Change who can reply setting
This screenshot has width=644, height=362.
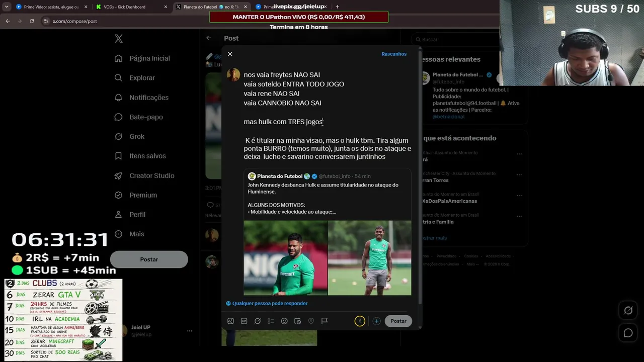pos(267,303)
